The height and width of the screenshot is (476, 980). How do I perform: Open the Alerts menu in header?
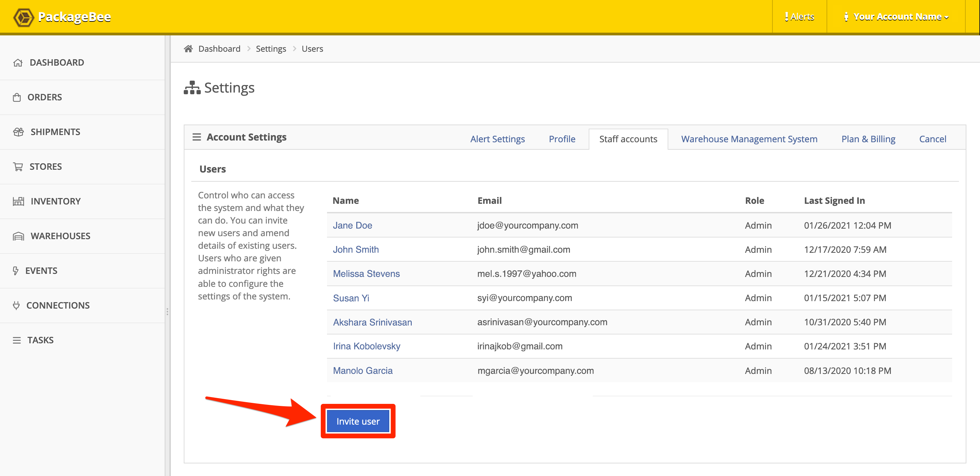coord(799,17)
